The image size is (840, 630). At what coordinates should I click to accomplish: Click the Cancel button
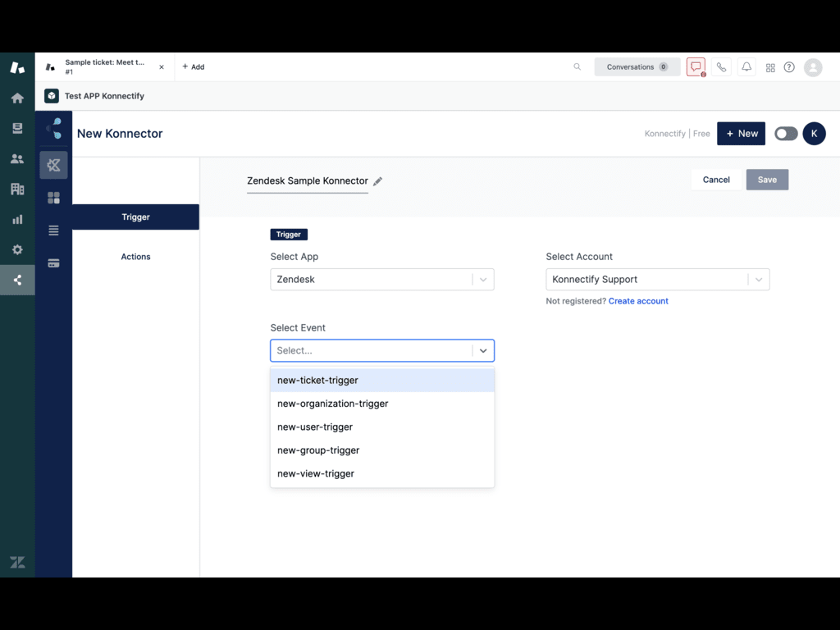(x=715, y=180)
